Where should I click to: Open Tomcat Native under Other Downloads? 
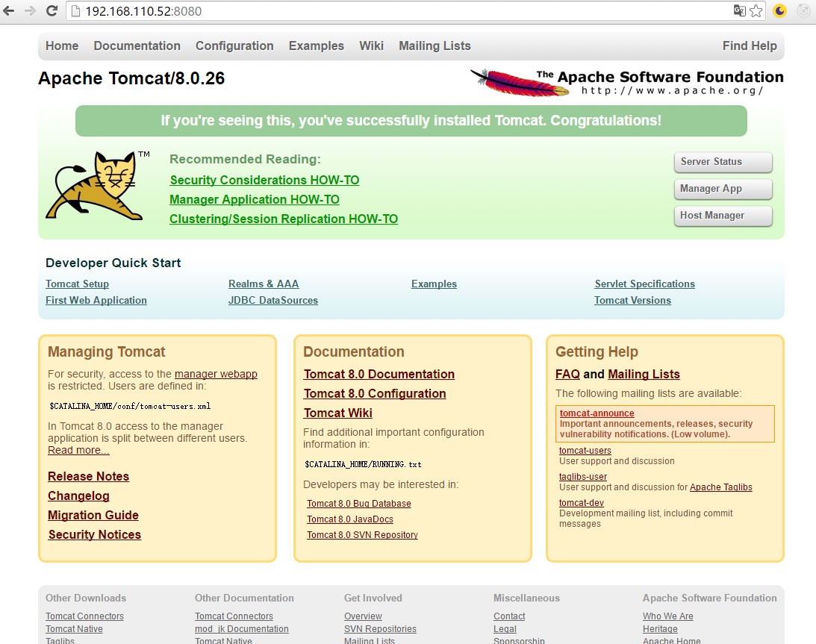point(74,629)
